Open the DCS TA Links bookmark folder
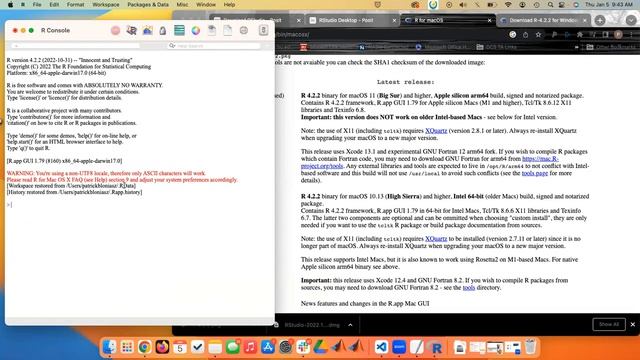 pos(497,47)
